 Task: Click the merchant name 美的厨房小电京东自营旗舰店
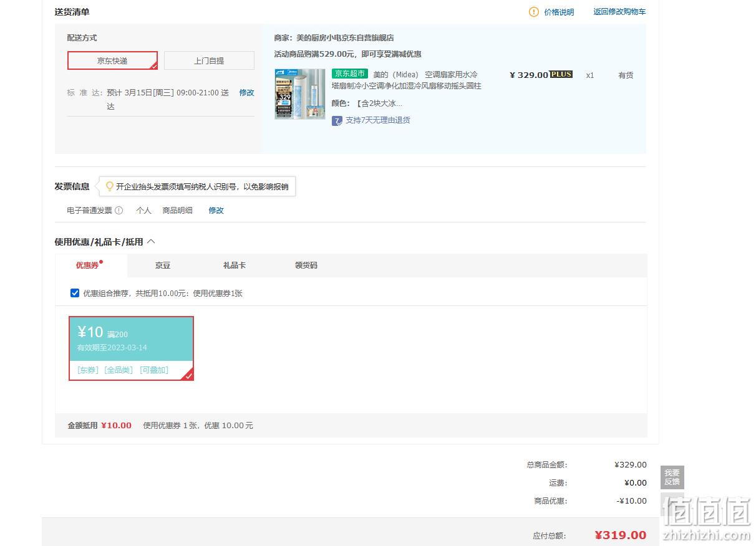tap(345, 38)
